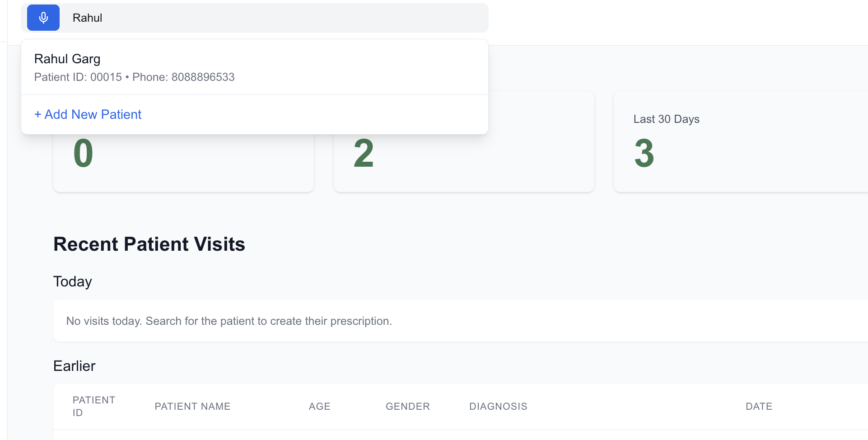This screenshot has height=440, width=868.
Task: Select the stat card showing 2
Action: coord(464,154)
